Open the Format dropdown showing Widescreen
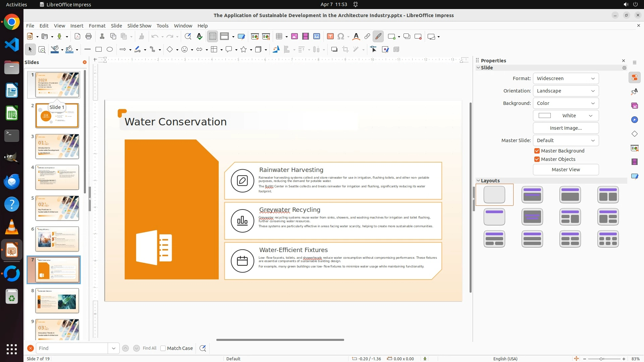Image resolution: width=644 pixels, height=362 pixels. tap(566, 78)
